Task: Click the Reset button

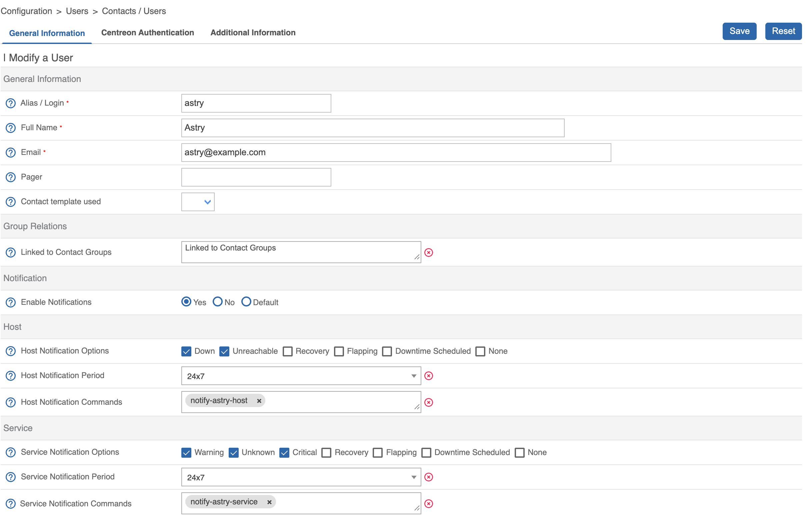Action: click(x=783, y=31)
